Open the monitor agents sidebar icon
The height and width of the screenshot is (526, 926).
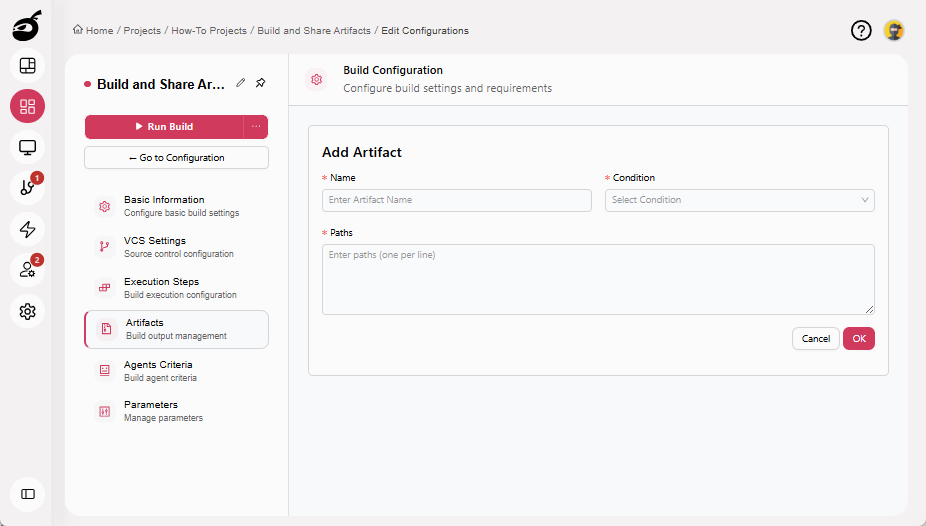[27, 147]
